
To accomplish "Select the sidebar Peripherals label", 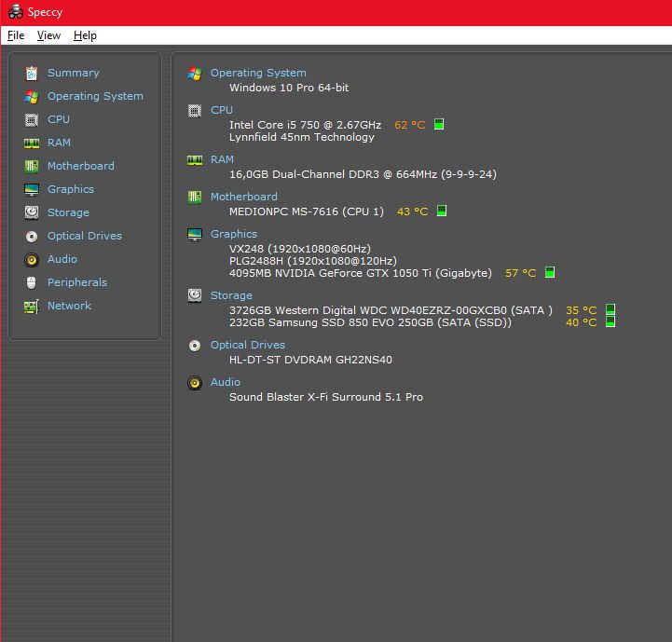I will click(77, 282).
